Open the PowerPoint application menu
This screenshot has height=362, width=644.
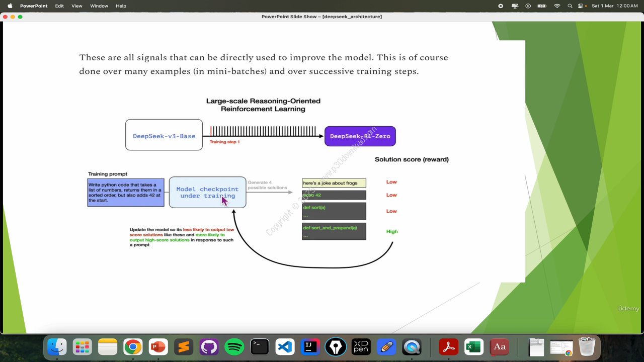tap(34, 6)
